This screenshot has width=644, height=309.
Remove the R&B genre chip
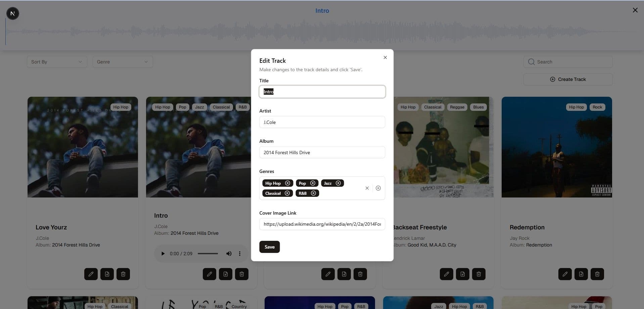click(313, 193)
